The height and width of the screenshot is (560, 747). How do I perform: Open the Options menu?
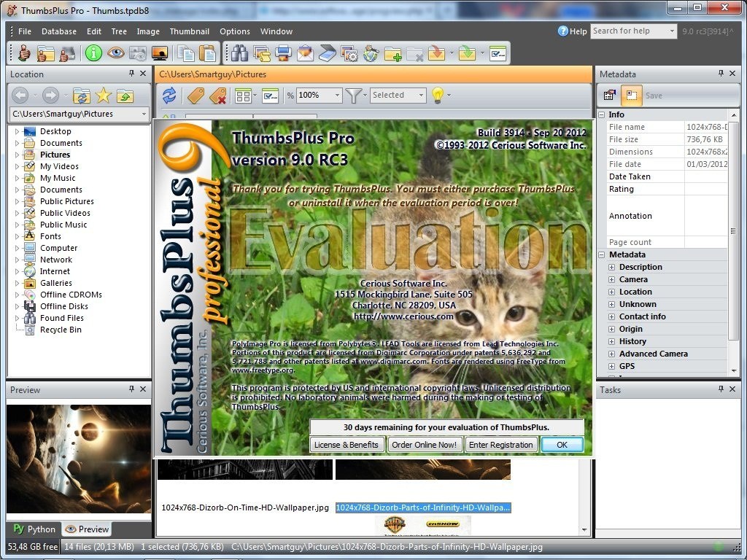point(235,31)
